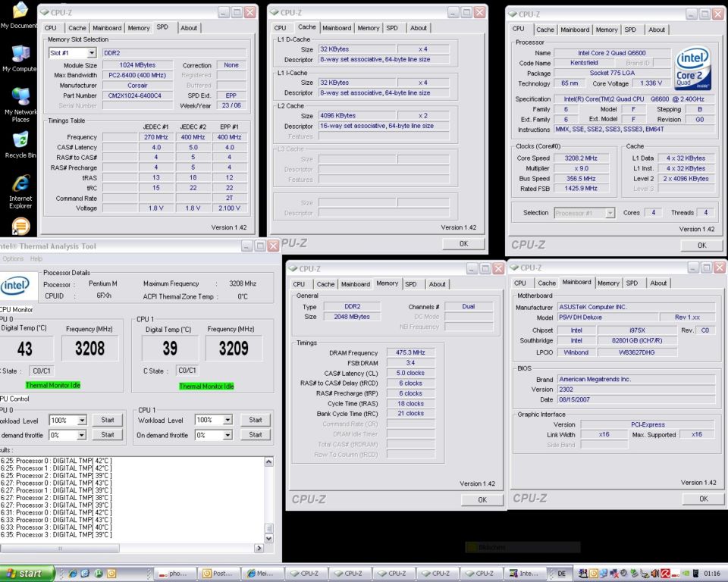Switch to Mainboard tab in the Memory Slot Selection window
This screenshot has height=582, width=728.
107,28
